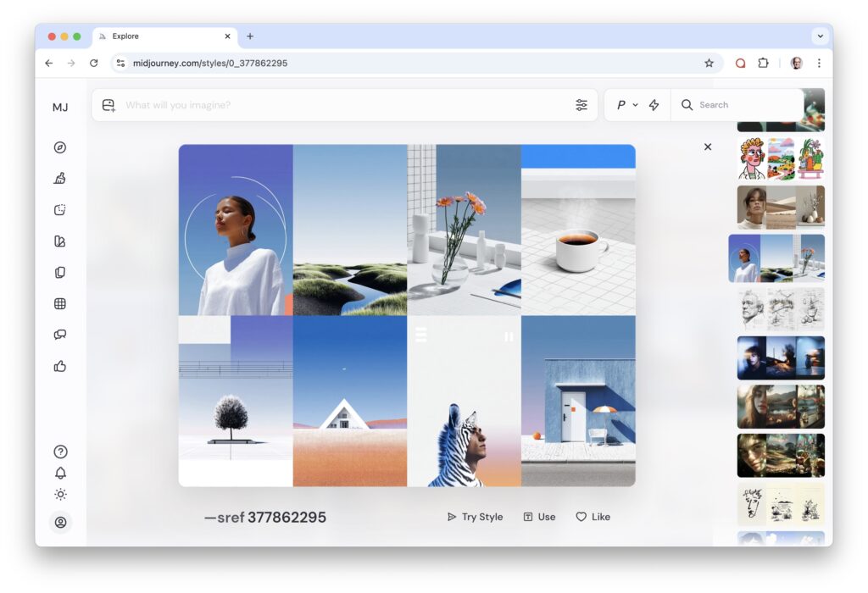Image resolution: width=868 pixels, height=593 pixels.
Task: Open the Create paintbrush icon in sidebar
Action: [x=60, y=179]
